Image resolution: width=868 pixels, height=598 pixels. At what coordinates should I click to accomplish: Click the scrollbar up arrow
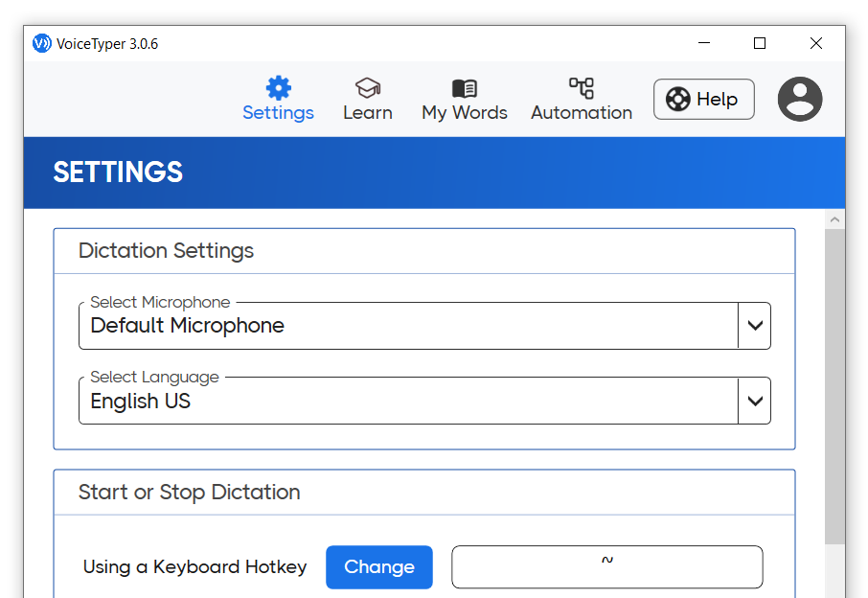[834, 218]
